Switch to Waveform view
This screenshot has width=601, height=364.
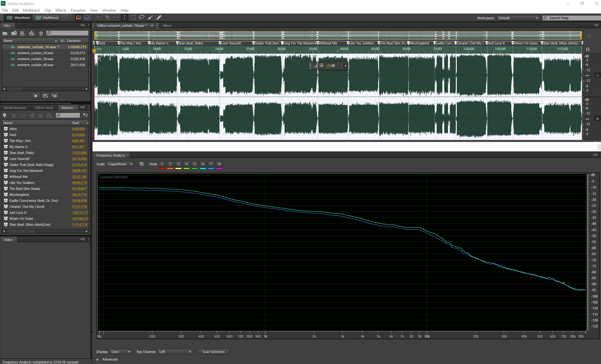point(19,18)
